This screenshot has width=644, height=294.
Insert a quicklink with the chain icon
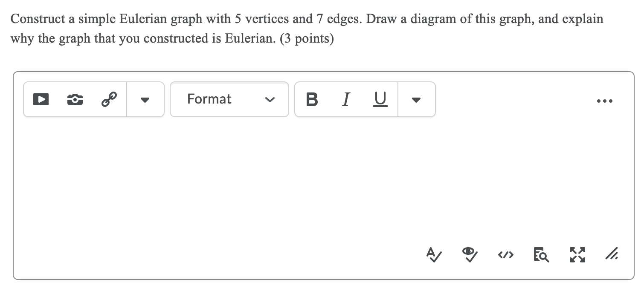[x=109, y=99]
